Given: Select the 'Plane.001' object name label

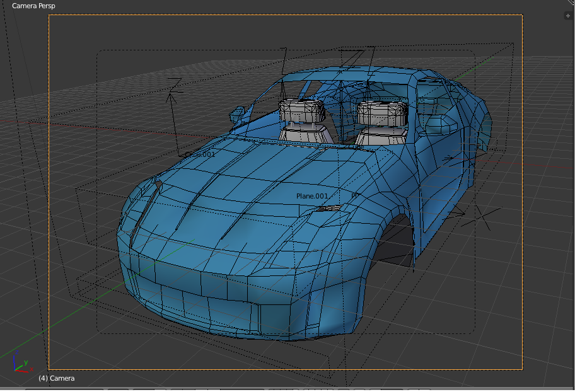Looking at the screenshot, I should tap(312, 196).
